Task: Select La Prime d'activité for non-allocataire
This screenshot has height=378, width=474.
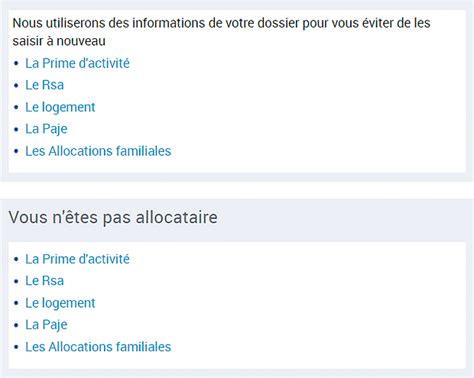Action: pyautogui.click(x=77, y=259)
